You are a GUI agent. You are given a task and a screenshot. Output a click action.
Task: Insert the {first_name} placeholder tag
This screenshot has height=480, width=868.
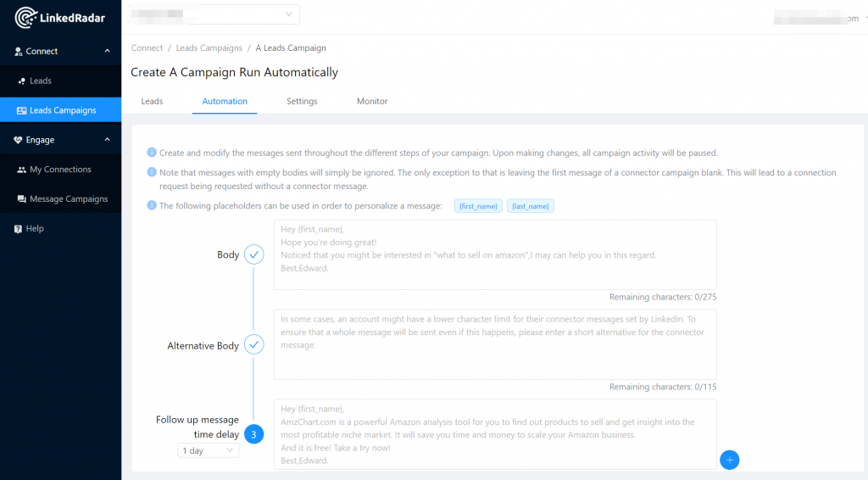478,207
